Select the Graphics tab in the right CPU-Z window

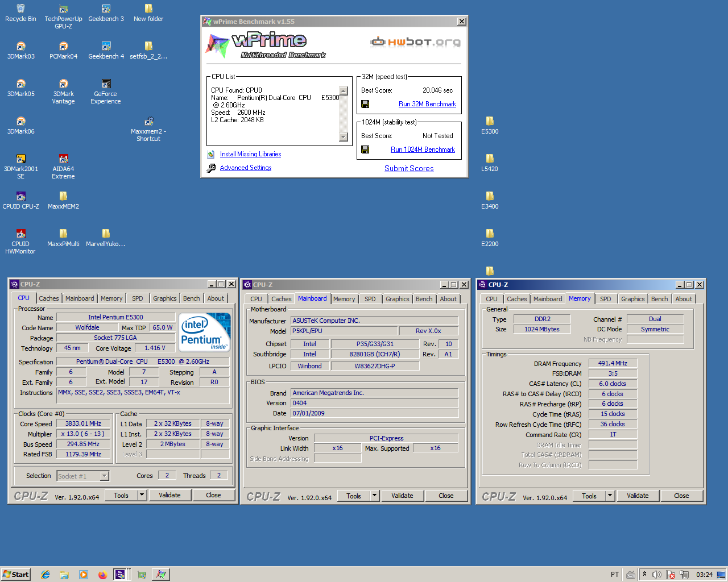point(633,299)
